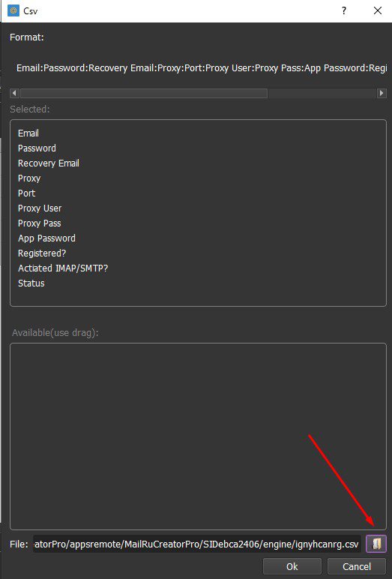Select App Password in the list

coord(47,238)
